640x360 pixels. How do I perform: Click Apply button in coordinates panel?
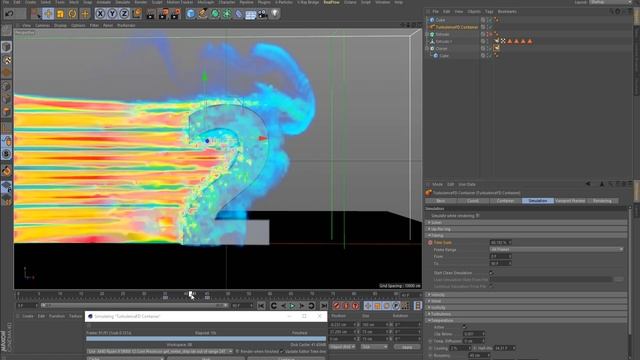(x=407, y=347)
